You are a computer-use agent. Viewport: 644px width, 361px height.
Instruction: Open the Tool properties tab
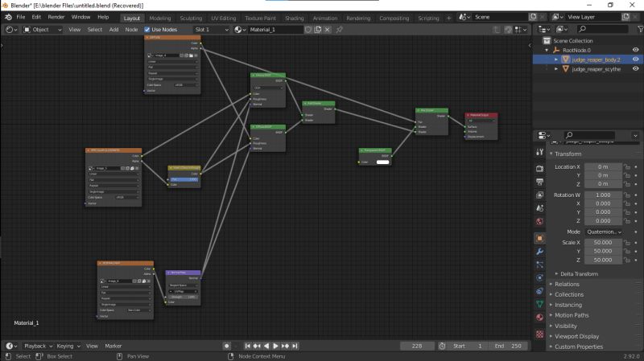(x=539, y=152)
